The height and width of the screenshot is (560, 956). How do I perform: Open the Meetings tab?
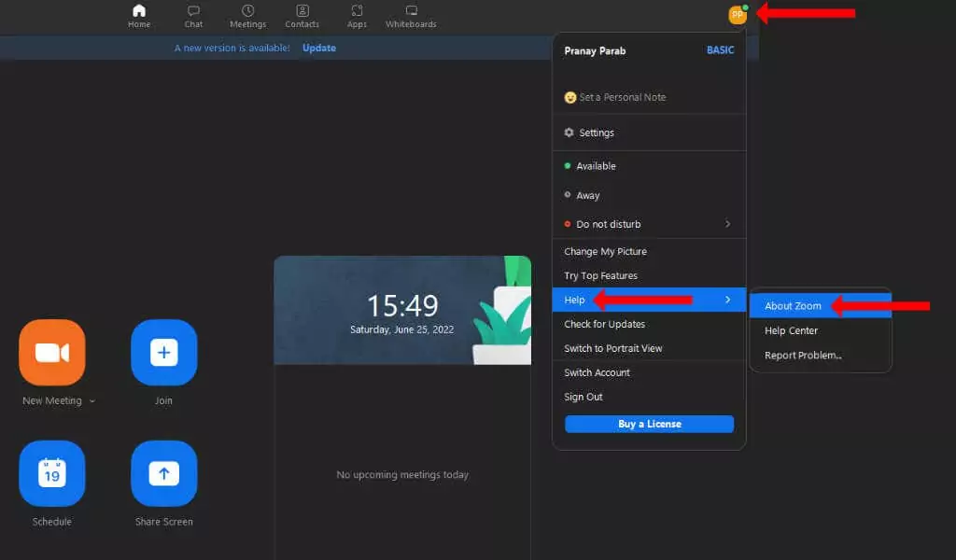pyautogui.click(x=247, y=16)
